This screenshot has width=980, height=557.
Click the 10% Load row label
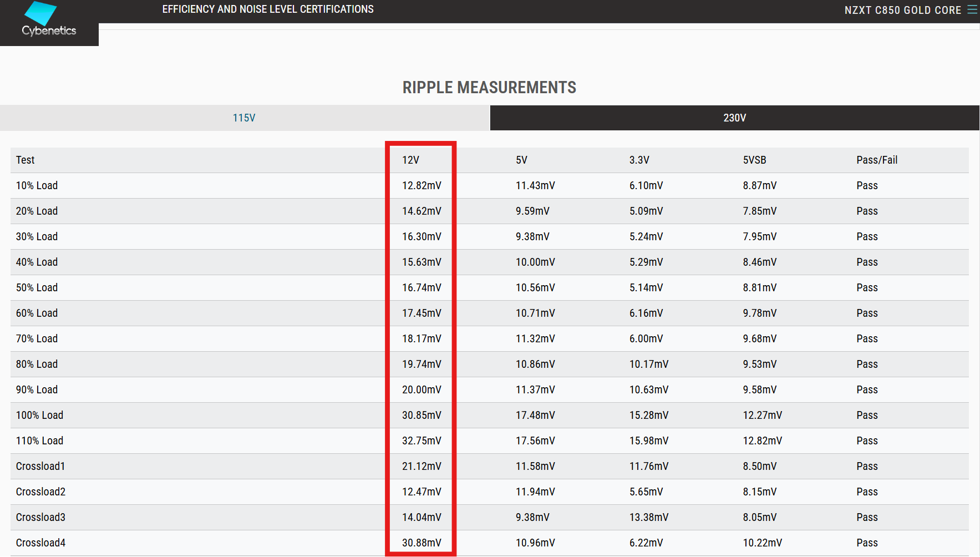[x=37, y=185]
